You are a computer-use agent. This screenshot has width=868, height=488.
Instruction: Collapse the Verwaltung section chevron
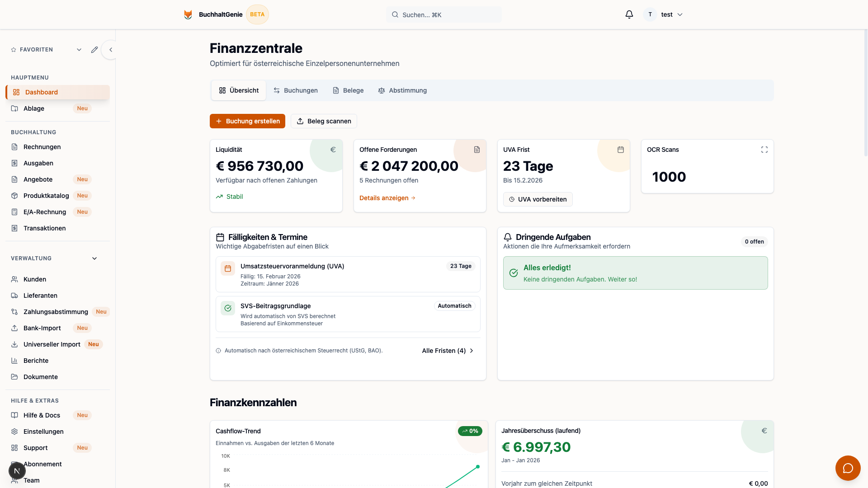click(94, 258)
